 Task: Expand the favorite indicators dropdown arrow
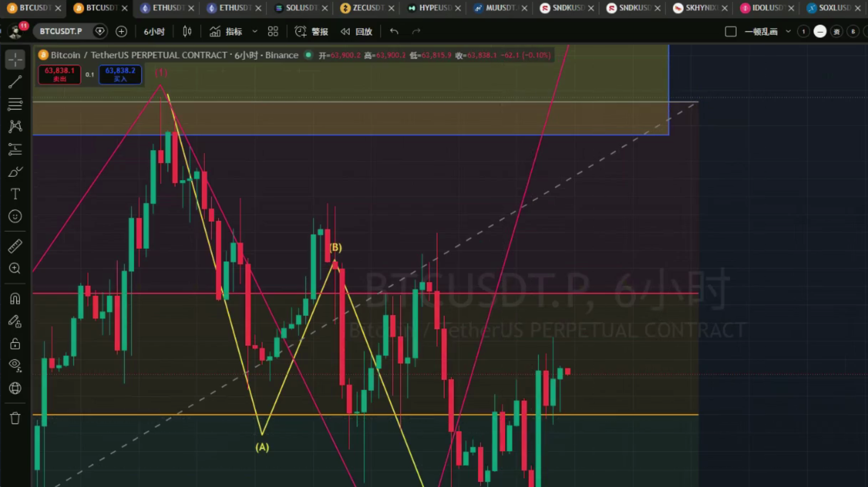tap(255, 31)
